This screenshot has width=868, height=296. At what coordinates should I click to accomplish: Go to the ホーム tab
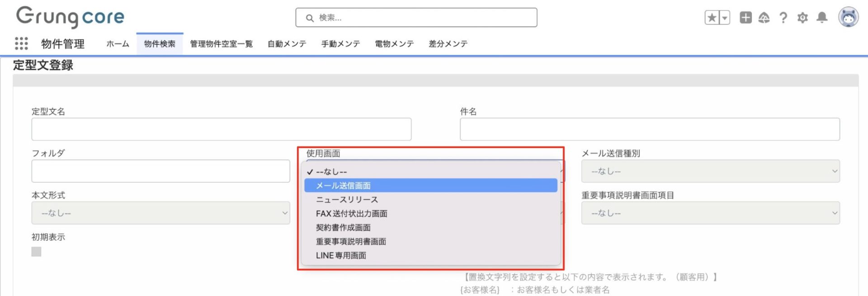[x=118, y=44]
